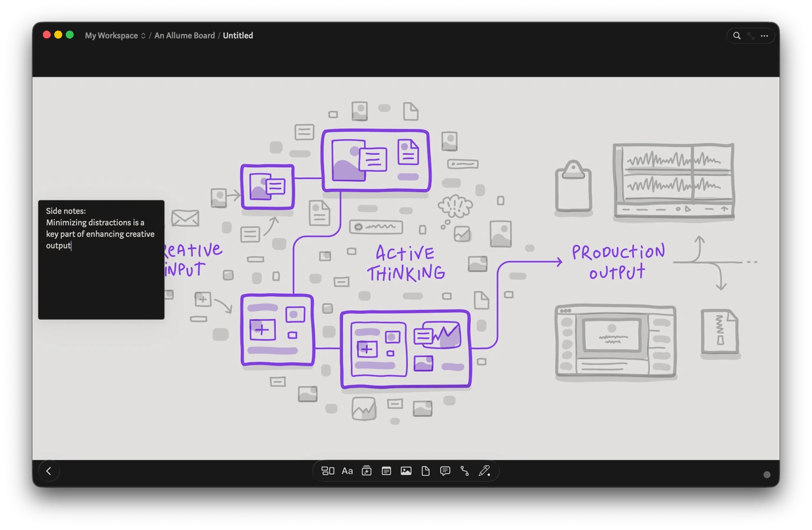Insert an image from the toolbar

[406, 471]
